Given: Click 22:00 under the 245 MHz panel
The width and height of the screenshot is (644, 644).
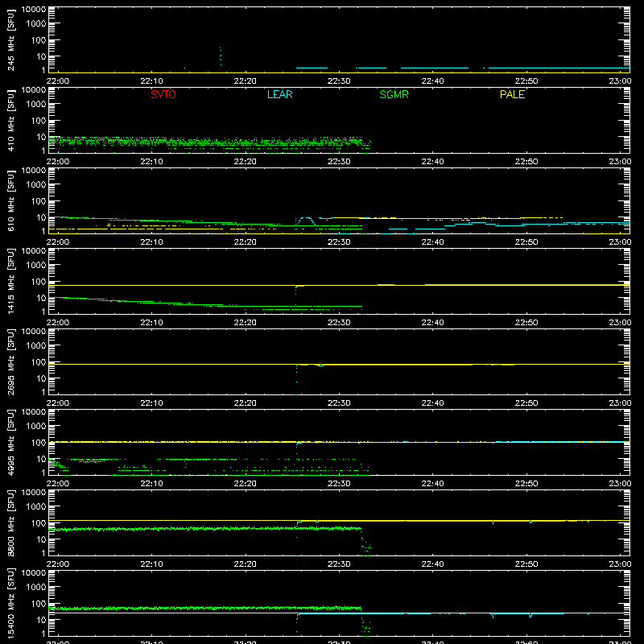Looking at the screenshot, I should pyautogui.click(x=57, y=81).
